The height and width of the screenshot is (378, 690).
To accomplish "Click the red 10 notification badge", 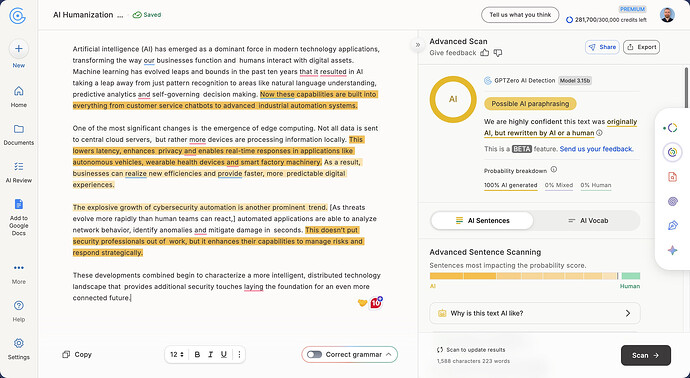I will coord(376,303).
